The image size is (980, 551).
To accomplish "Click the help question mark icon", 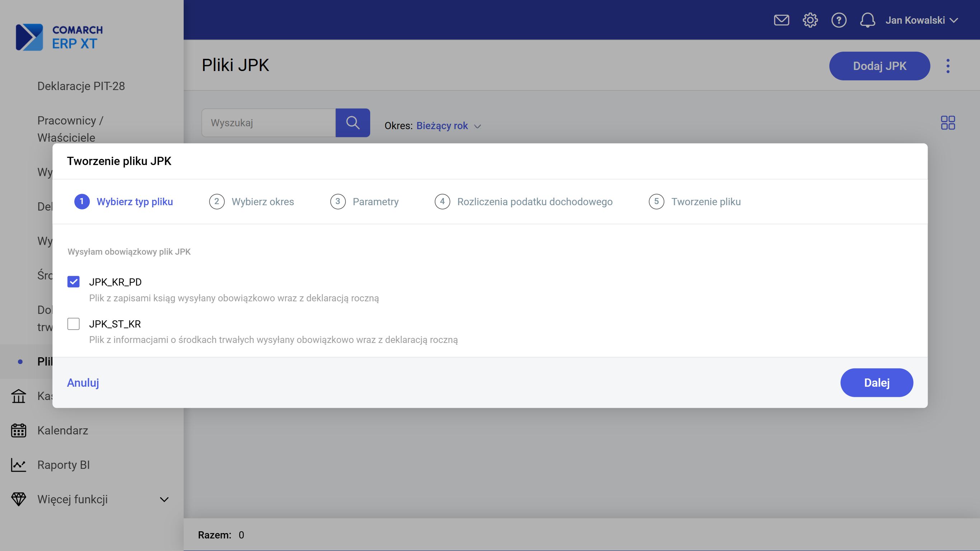I will click(838, 20).
